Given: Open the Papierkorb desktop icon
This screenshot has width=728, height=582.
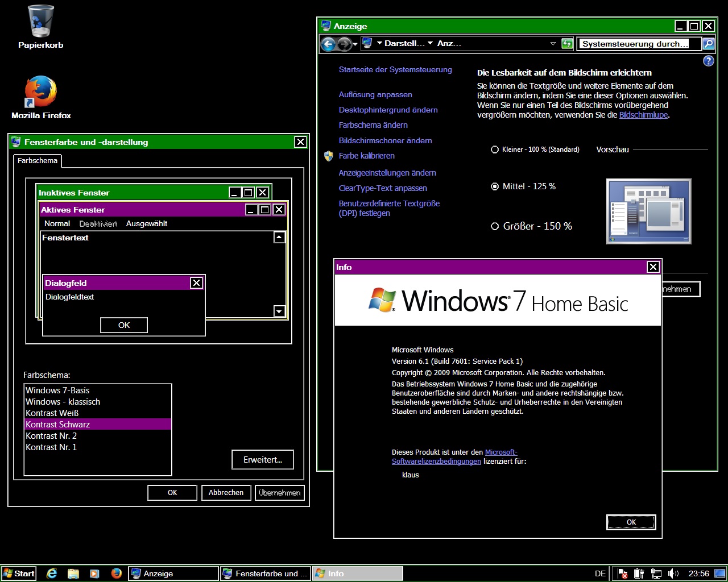Looking at the screenshot, I should coord(40,27).
